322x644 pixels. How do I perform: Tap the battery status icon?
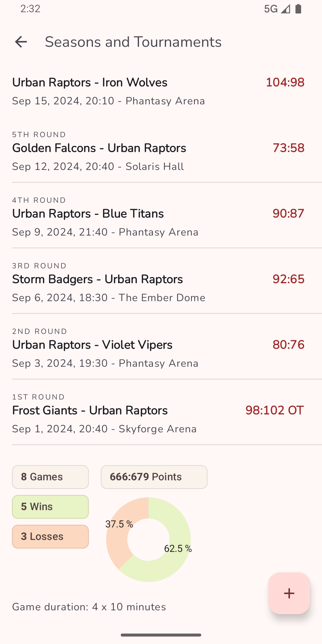point(298,9)
